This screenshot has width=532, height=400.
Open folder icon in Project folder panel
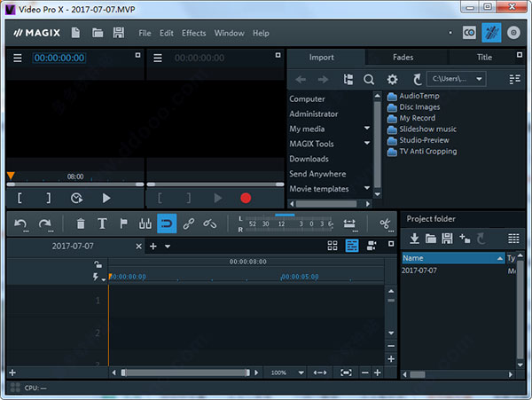pos(431,239)
